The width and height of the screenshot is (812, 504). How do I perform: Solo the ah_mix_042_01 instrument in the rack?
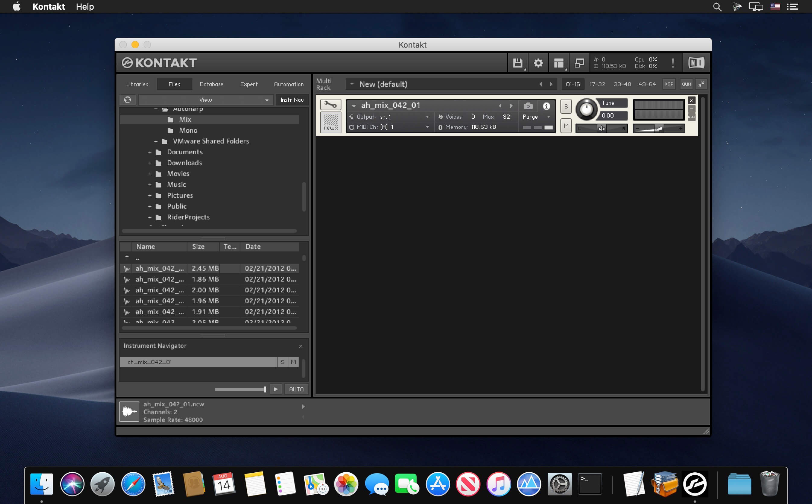(x=566, y=107)
